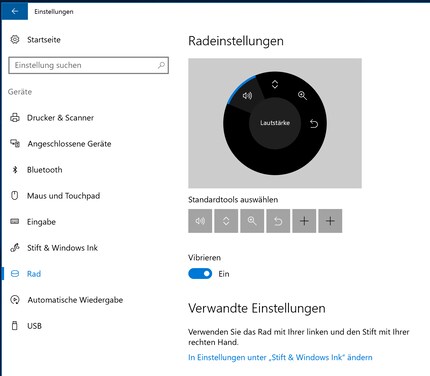Image resolution: width=430 pixels, height=376 pixels.
Task: Select the zoom magnifier tool tile
Action: [252, 221]
